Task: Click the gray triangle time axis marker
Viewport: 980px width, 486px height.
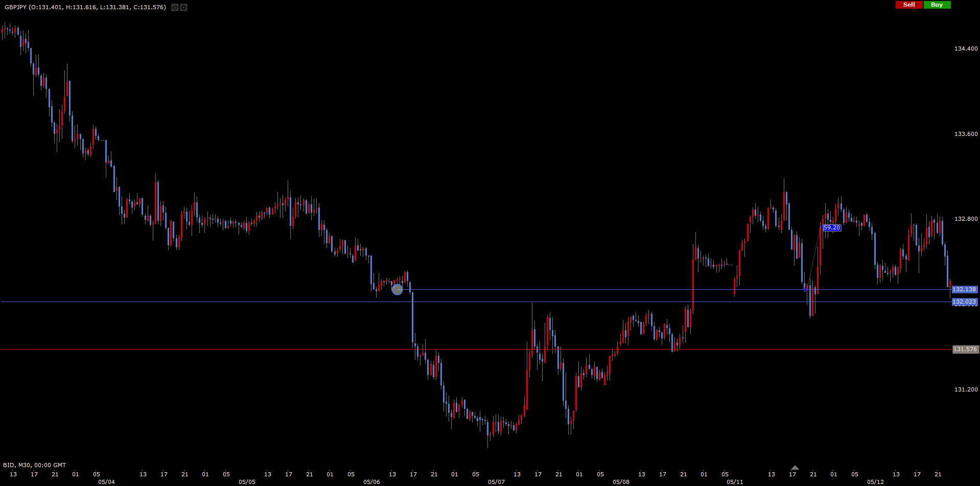Action: coord(795,468)
